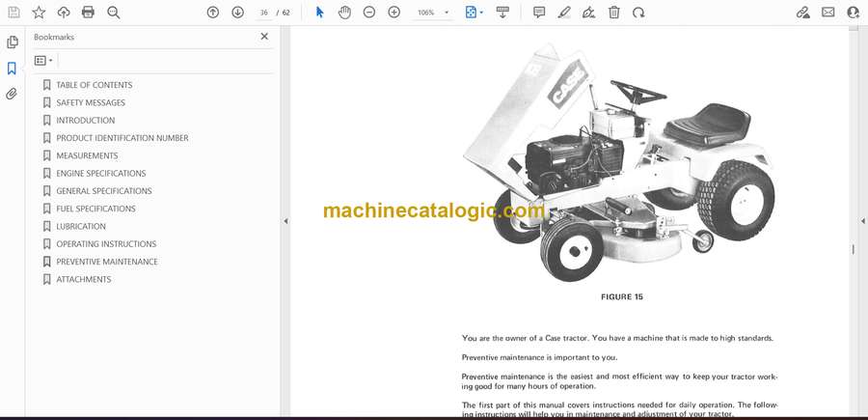Go to INTRODUCTION bookmark
Screen dimensions: 868x420
(86, 121)
